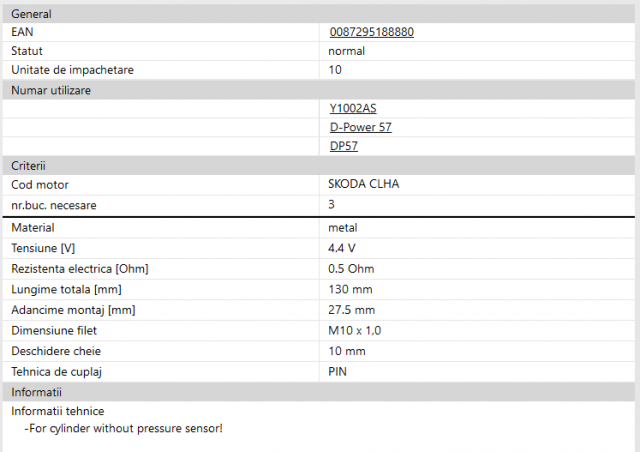Click the Statut row label
This screenshot has width=640, height=452.
27,51
